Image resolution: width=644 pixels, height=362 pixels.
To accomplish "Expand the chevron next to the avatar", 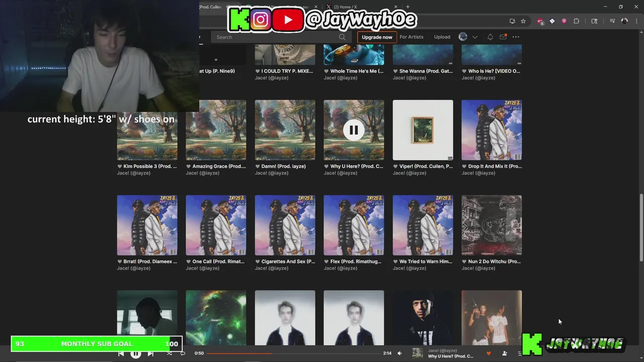I will point(474,37).
